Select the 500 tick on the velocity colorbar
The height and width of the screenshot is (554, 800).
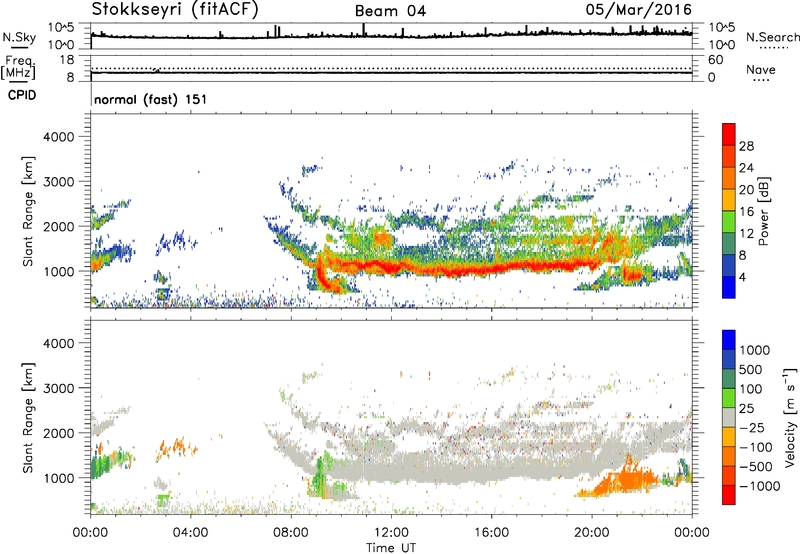click(751, 369)
